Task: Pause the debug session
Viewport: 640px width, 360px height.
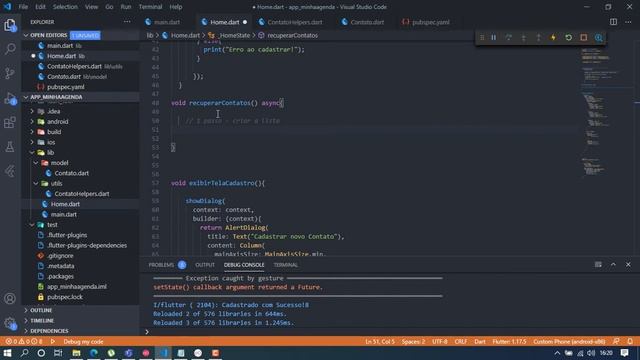Action: tap(493, 38)
